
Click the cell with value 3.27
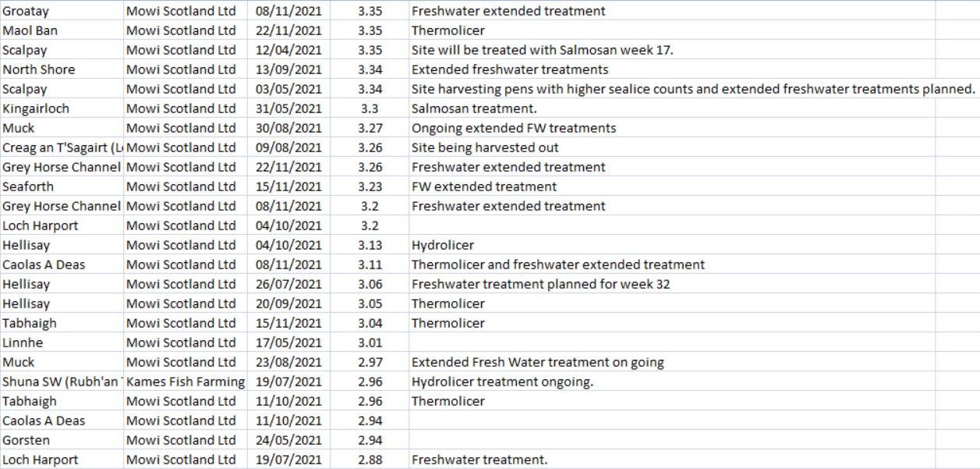click(370, 128)
